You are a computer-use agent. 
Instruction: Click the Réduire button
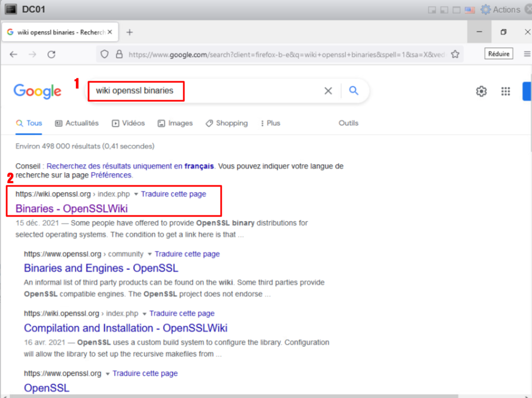[x=498, y=54]
